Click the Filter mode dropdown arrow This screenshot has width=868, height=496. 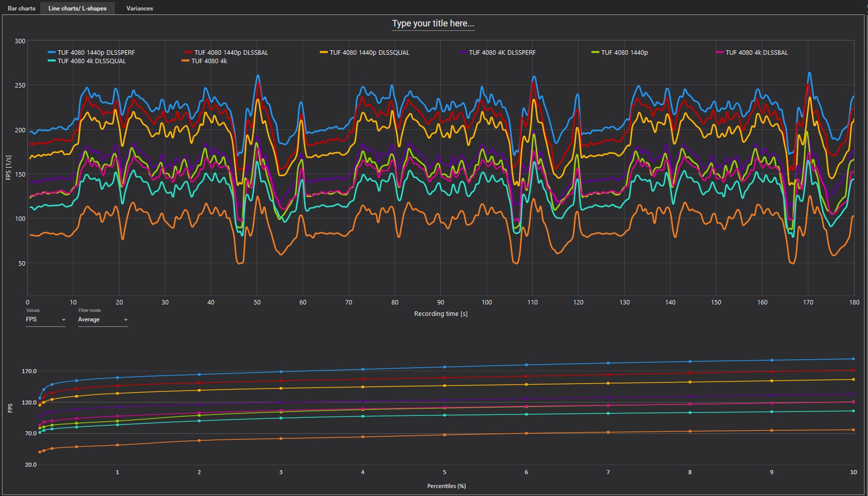click(x=125, y=320)
